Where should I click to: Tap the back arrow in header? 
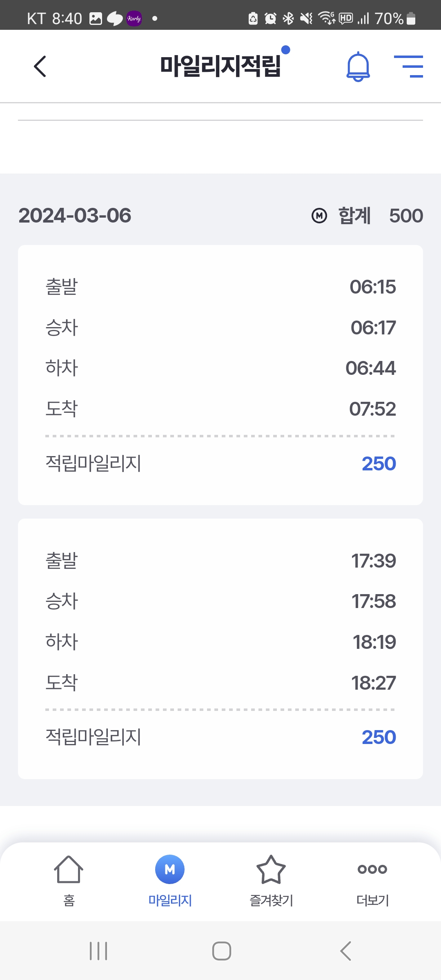(40, 66)
